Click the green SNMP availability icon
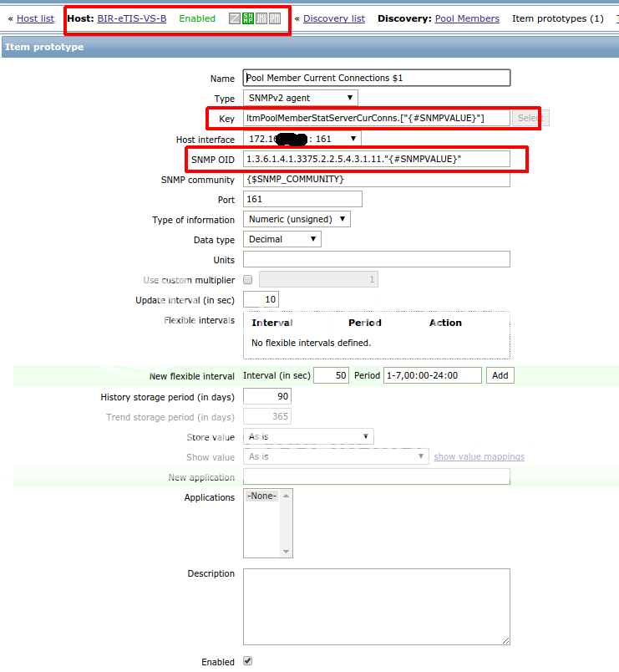Viewport: 619px width, 672px height. tap(248, 18)
